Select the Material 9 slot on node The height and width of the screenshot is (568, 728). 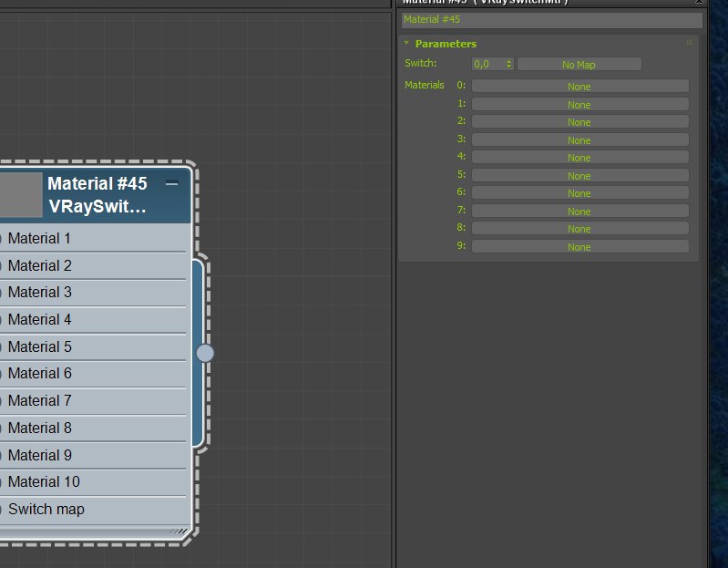93,455
